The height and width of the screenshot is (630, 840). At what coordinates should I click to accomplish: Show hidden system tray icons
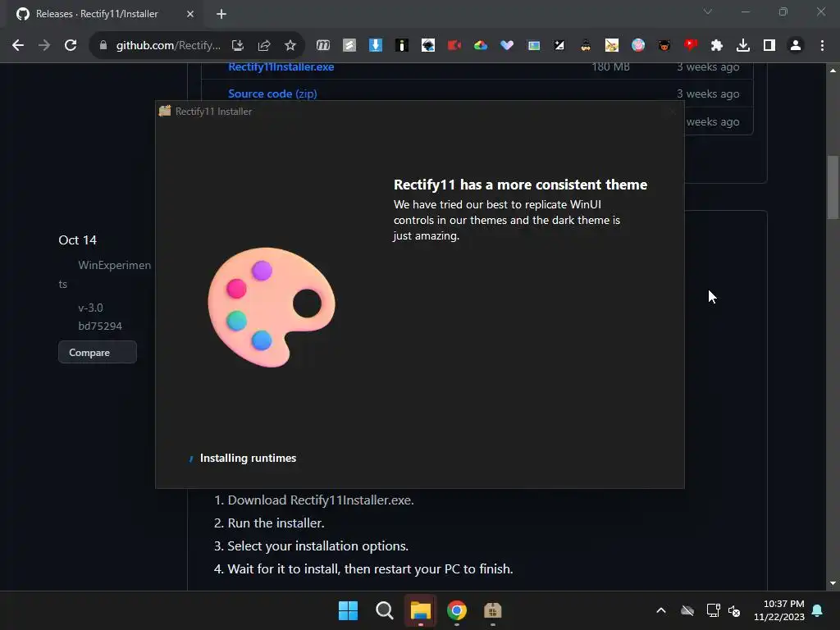[x=661, y=610]
